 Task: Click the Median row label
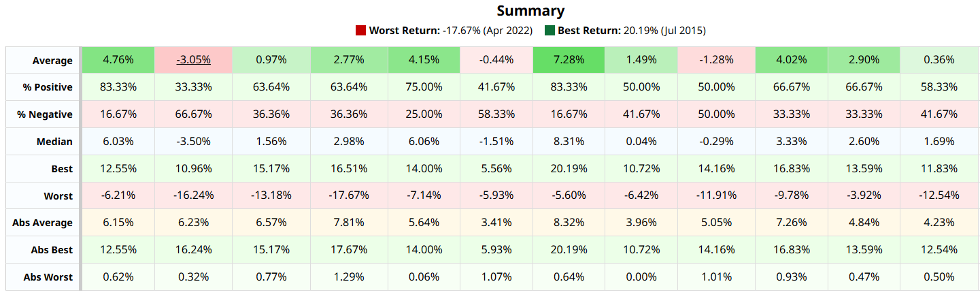[55, 142]
